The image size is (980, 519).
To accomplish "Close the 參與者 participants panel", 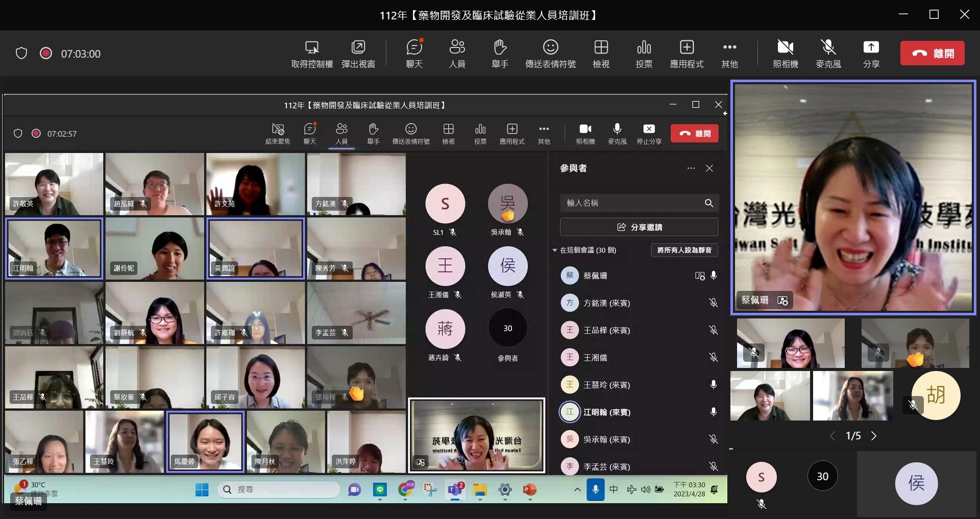I will click(709, 168).
